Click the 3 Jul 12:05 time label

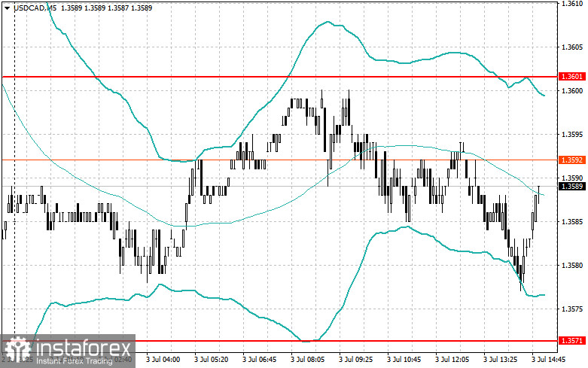tap(452, 360)
